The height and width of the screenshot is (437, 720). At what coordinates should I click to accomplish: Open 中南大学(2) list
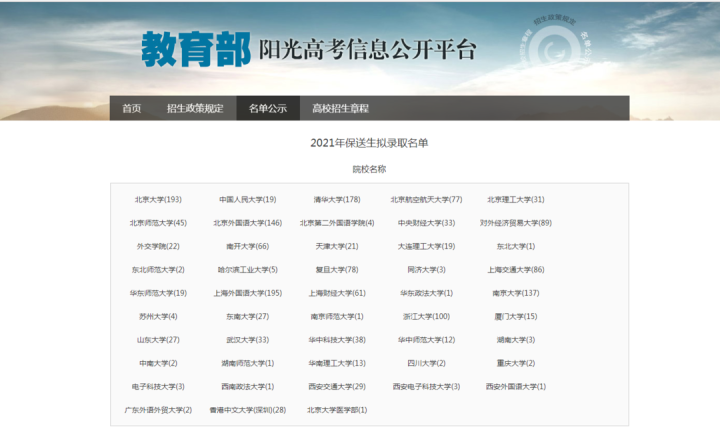[158, 363]
